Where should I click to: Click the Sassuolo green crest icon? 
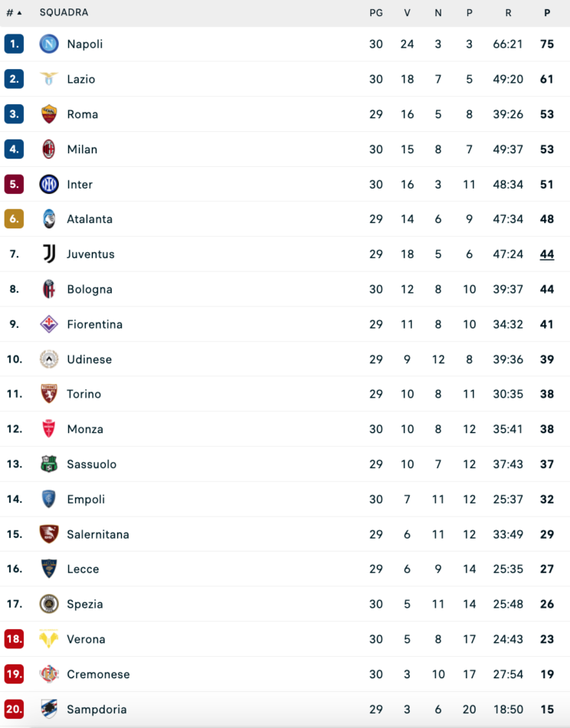[49, 464]
